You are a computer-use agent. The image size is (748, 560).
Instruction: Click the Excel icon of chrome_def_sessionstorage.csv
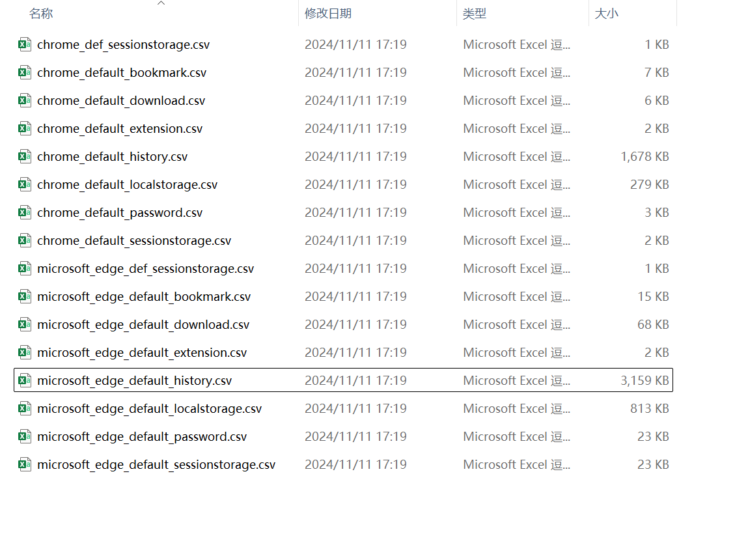[25, 44]
